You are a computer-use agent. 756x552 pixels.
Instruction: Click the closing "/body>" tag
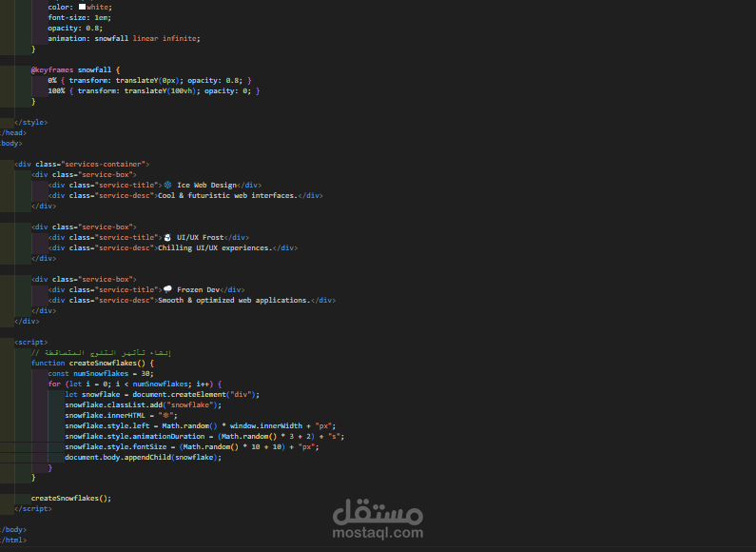tap(13, 530)
